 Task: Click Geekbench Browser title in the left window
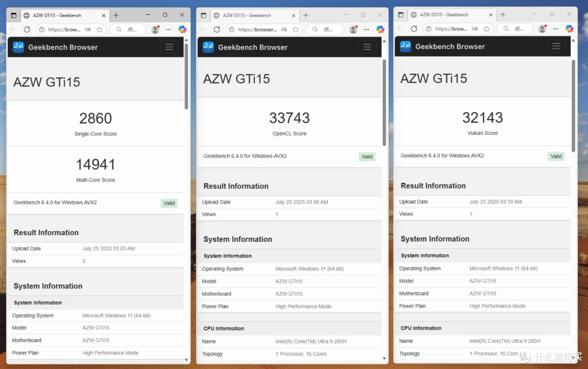point(63,48)
